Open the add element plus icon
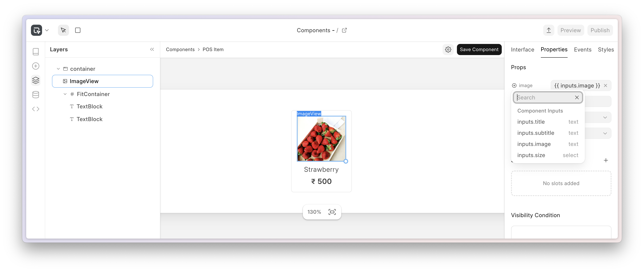 pos(36,66)
